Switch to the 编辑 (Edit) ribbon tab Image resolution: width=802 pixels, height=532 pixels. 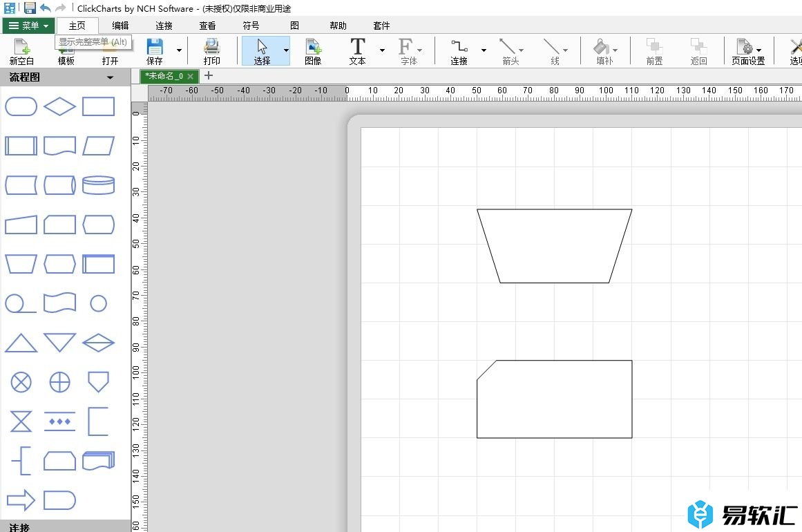pos(121,26)
